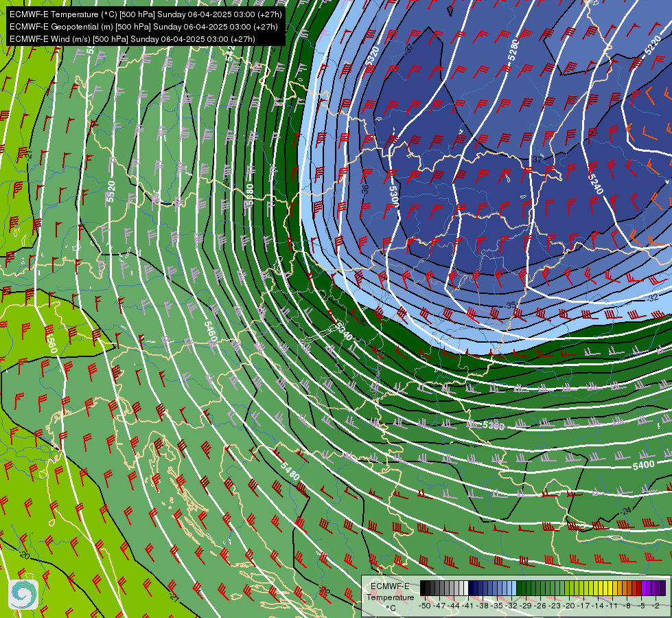Select the ECMWF-E Wind title line
Viewport: 672px width, 618px height.
coord(132,39)
